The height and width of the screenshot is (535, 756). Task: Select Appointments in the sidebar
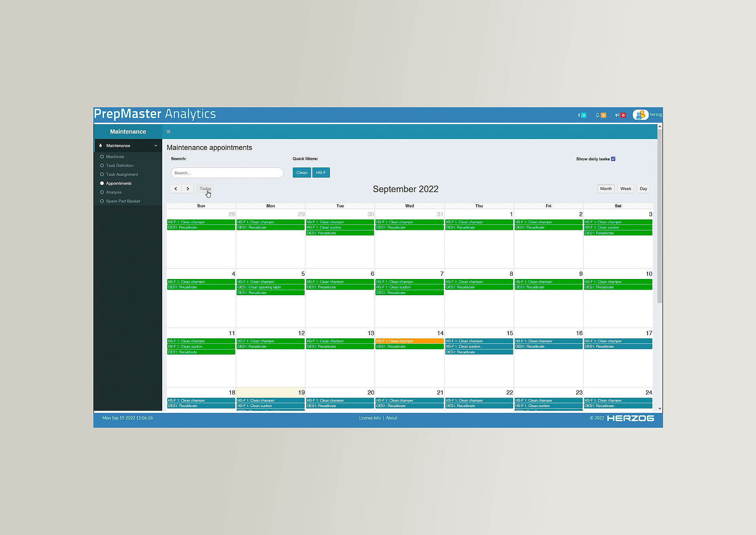click(119, 183)
